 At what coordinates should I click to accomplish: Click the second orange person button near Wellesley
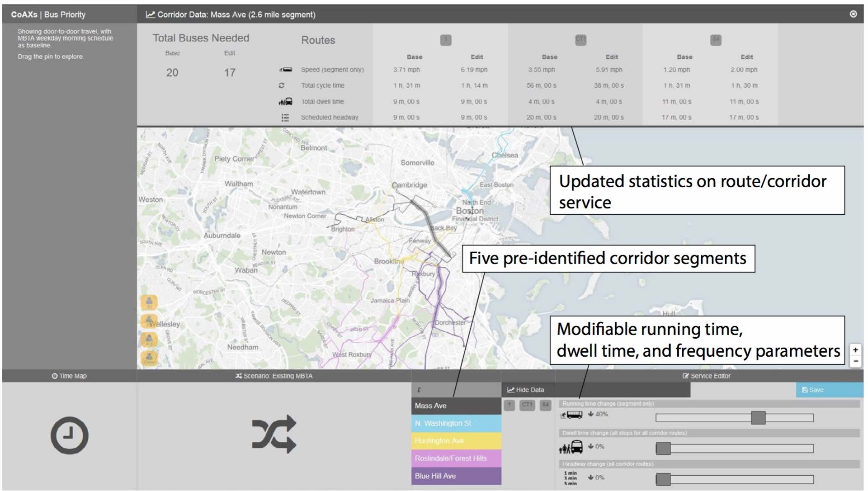148,321
